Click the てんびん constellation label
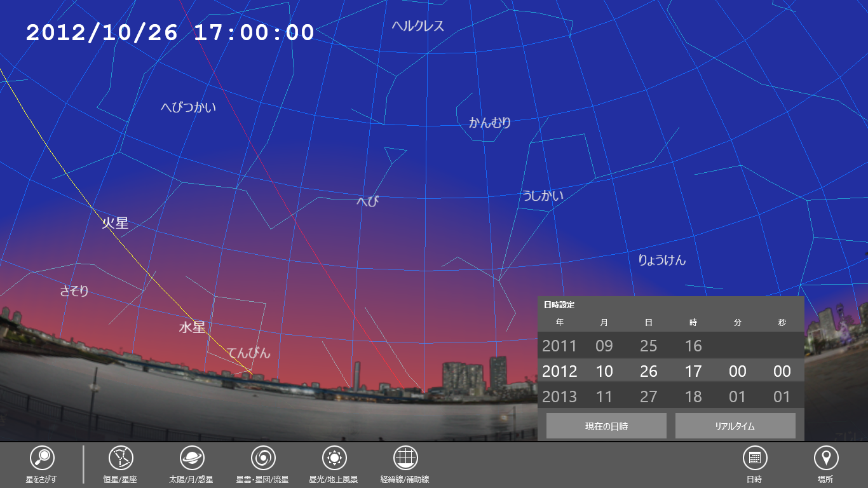This screenshot has height=488, width=868. click(248, 353)
